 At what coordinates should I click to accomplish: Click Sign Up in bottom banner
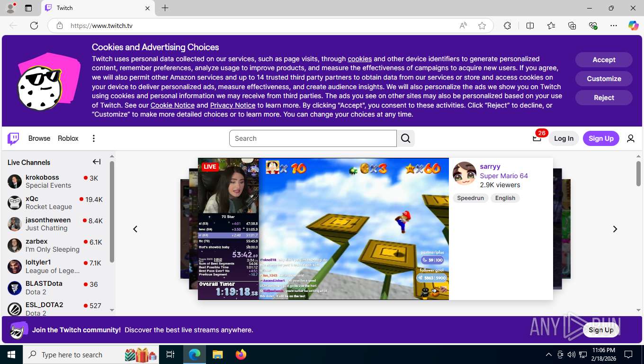601,330
